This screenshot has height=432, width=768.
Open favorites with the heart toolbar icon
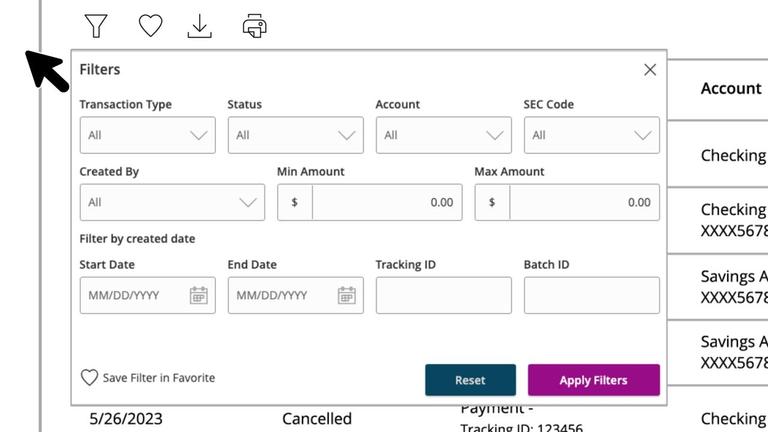coord(150,25)
